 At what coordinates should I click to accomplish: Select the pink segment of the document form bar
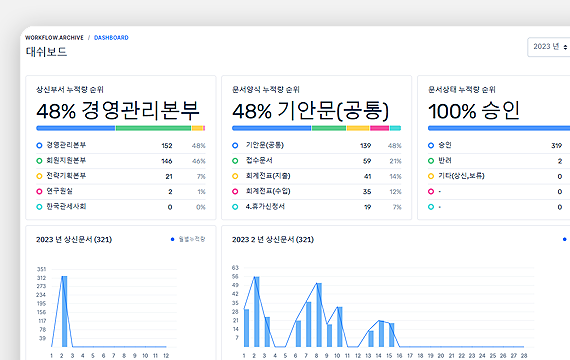click(380, 128)
